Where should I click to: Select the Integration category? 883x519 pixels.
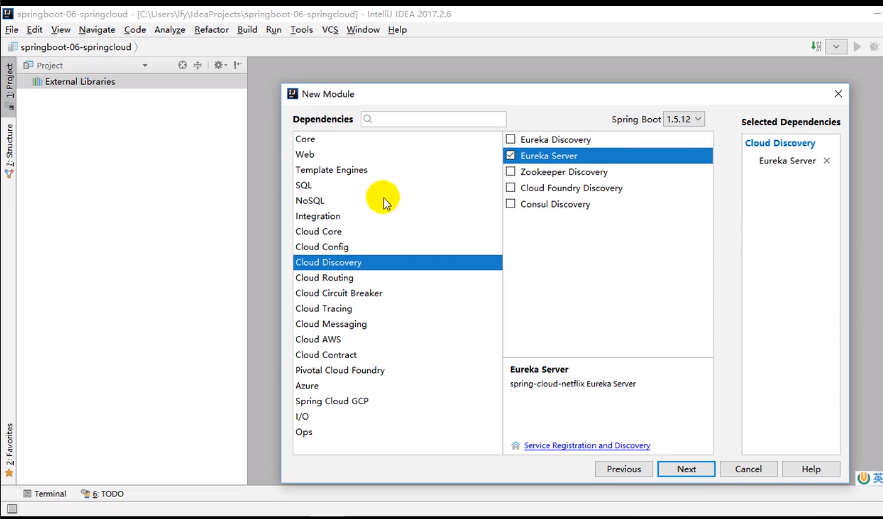tap(398, 216)
